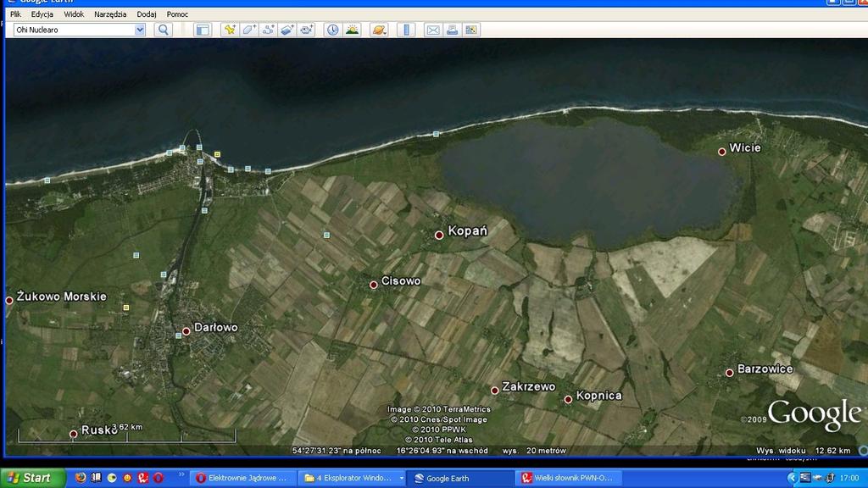Click the print icon
Image resolution: width=868 pixels, height=488 pixels.
pos(453,30)
